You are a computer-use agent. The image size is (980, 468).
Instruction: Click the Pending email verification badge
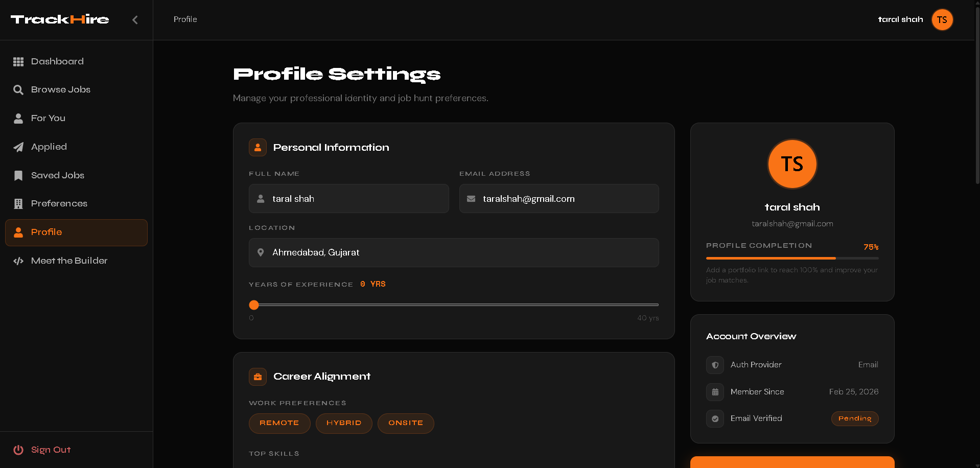855,419
